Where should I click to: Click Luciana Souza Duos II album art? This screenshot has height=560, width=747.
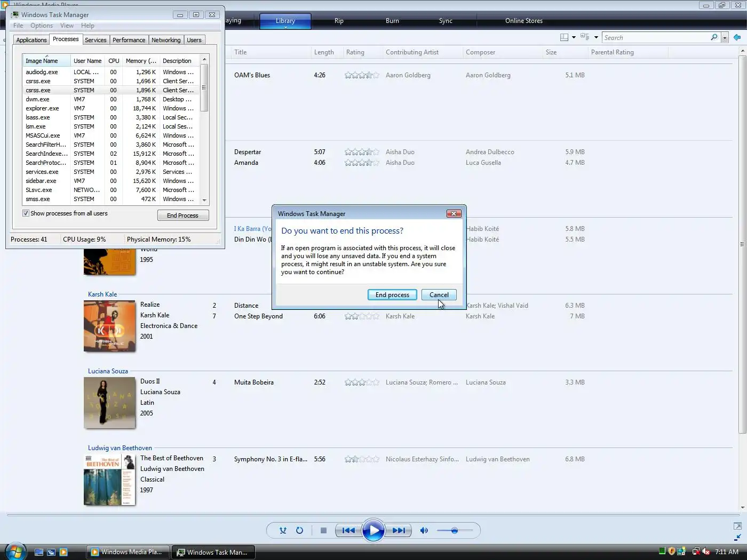point(109,403)
